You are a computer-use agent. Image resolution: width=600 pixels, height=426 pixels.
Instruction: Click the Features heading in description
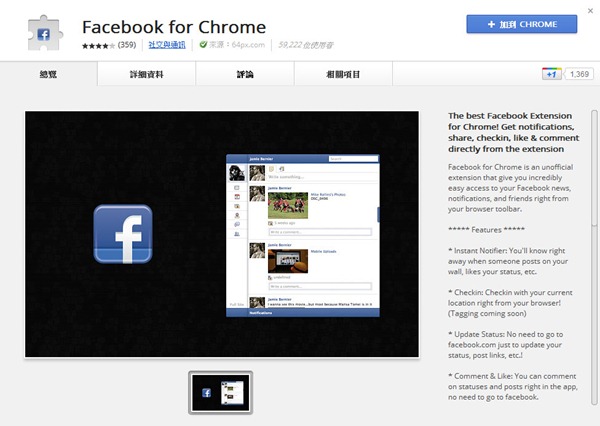tap(486, 230)
